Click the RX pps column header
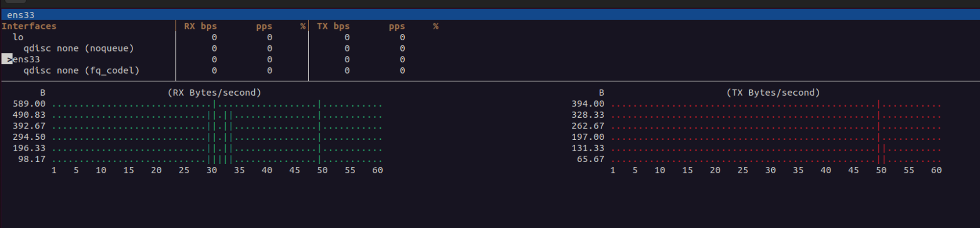 264,26
